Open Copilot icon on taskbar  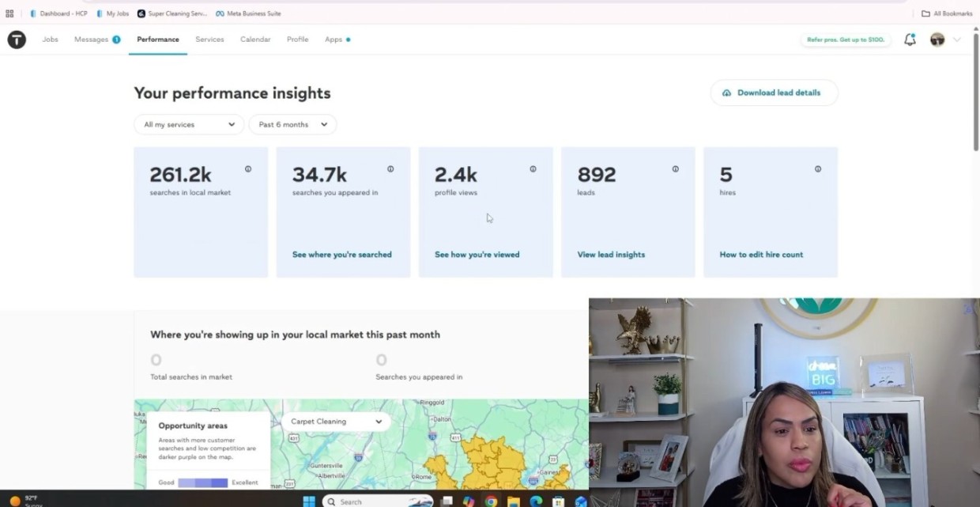(469, 501)
